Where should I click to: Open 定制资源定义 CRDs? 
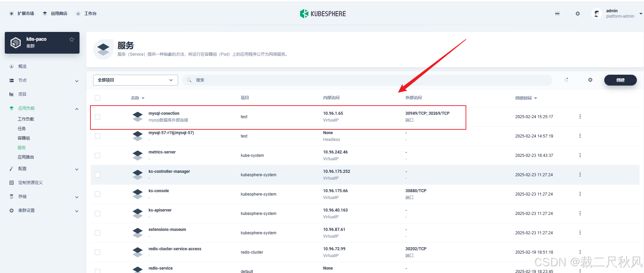click(31, 183)
